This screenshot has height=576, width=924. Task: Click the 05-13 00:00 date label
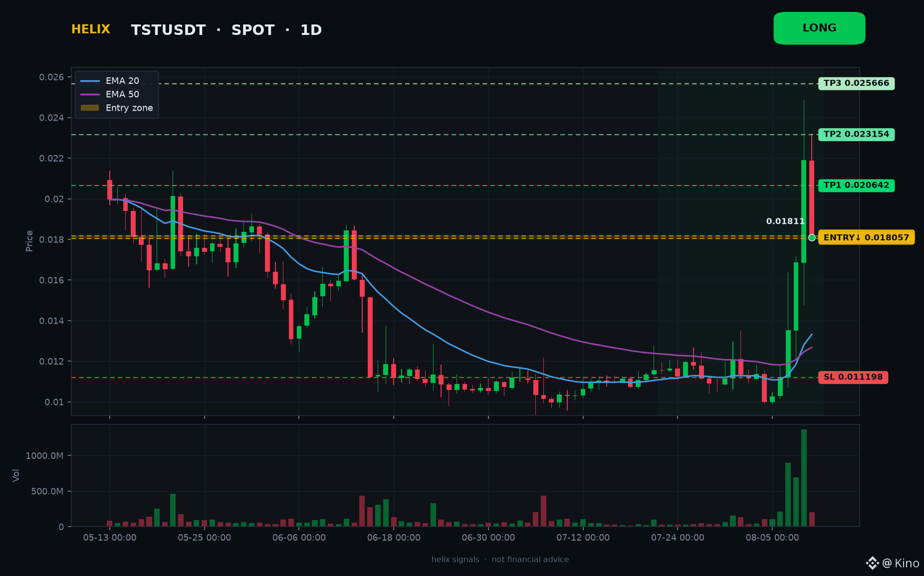click(110, 538)
